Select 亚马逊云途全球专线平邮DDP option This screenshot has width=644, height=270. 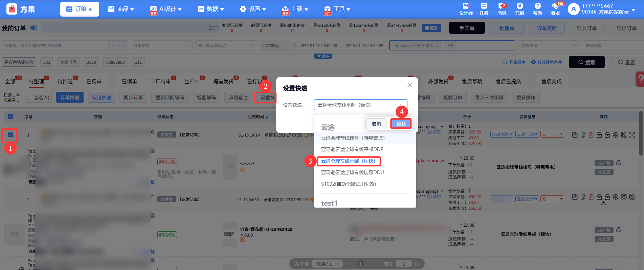pos(352,149)
